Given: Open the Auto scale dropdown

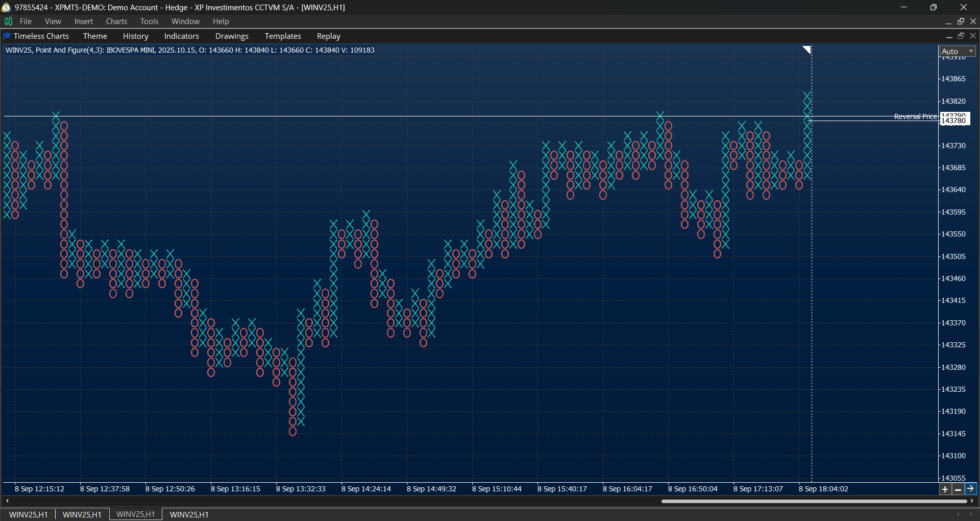Looking at the screenshot, I should [x=958, y=51].
